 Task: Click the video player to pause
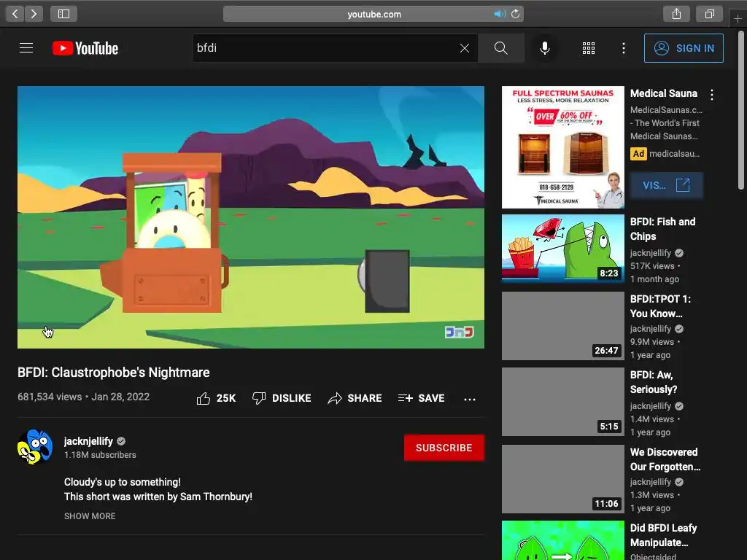pyautogui.click(x=251, y=217)
